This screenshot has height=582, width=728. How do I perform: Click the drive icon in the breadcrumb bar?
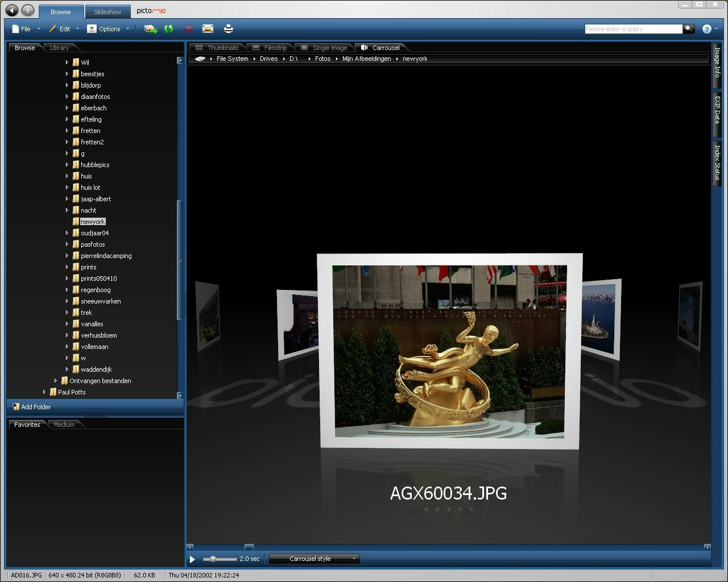(200, 59)
